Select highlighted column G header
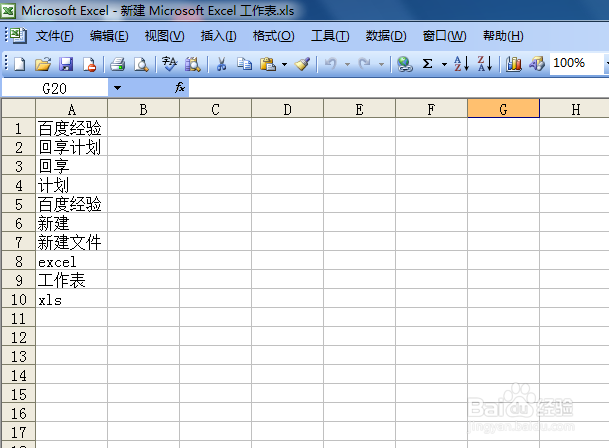609x448 pixels. coord(503,108)
